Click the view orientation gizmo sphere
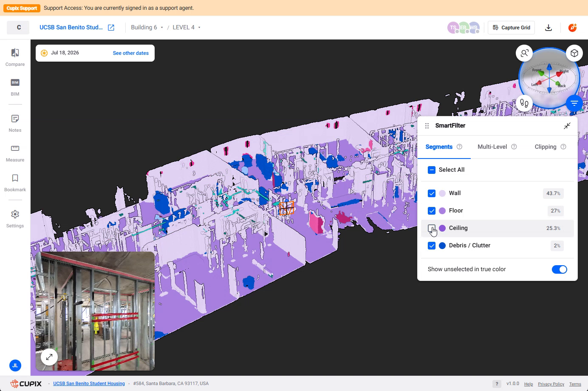588x391 pixels. pos(549,78)
